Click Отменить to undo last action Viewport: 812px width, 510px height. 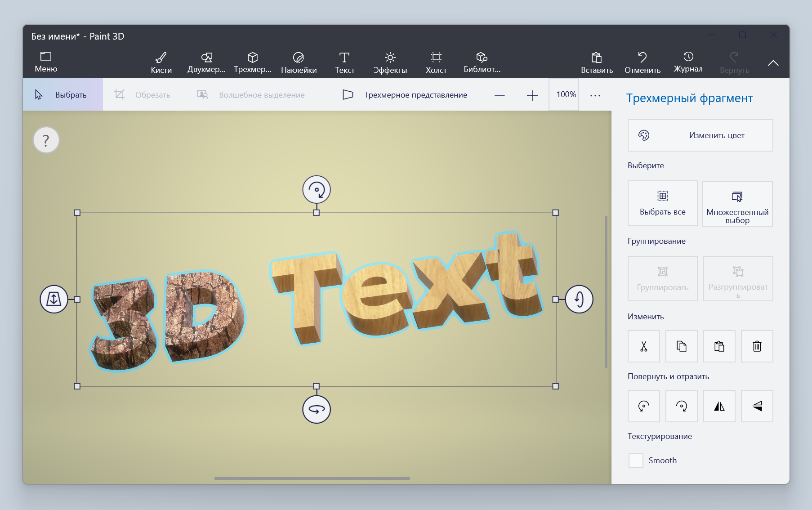pos(642,63)
